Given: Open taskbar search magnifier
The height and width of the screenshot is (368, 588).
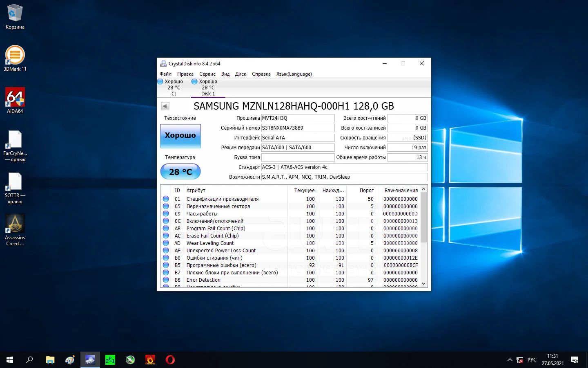Looking at the screenshot, I should tap(29, 360).
